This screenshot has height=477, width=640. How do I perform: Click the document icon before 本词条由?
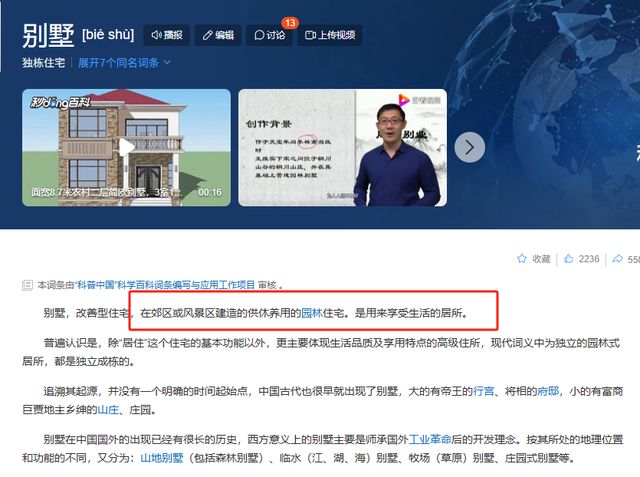tap(27, 285)
